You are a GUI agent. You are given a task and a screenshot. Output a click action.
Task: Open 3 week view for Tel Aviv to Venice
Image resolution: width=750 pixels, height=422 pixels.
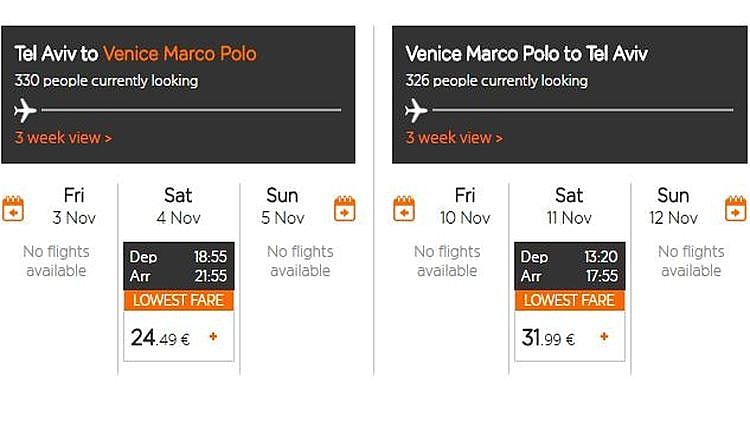63,138
